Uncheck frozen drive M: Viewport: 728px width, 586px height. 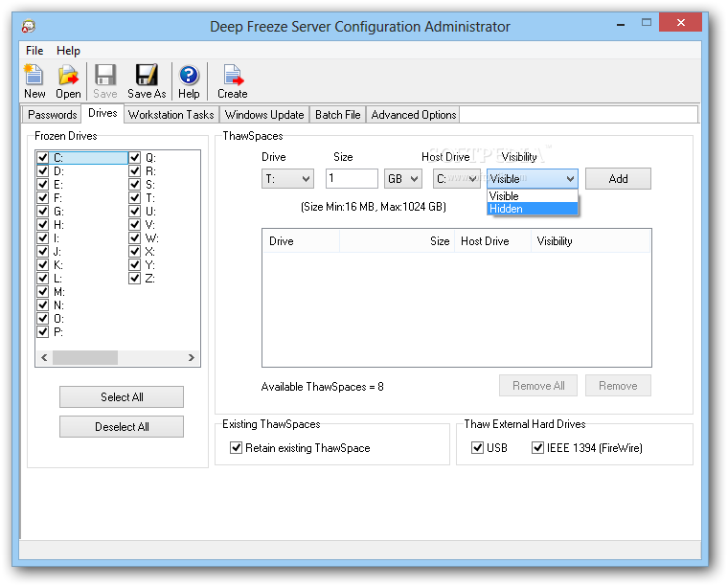tap(43, 291)
